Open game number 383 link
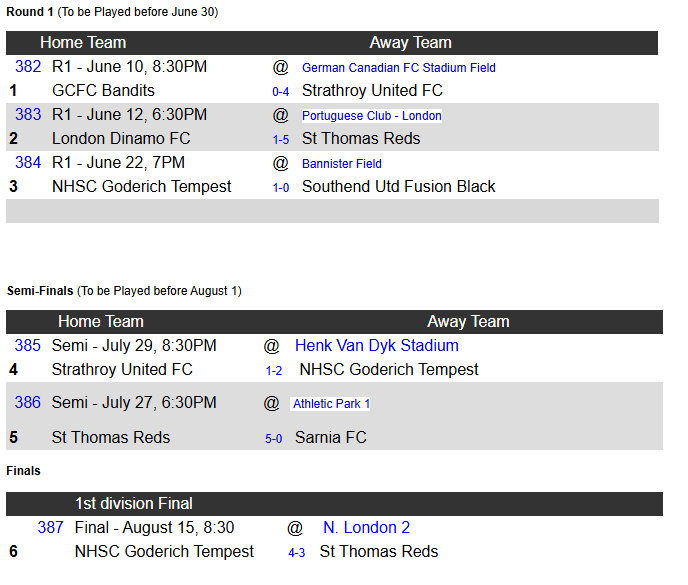This screenshot has width=688, height=585. click(x=28, y=115)
